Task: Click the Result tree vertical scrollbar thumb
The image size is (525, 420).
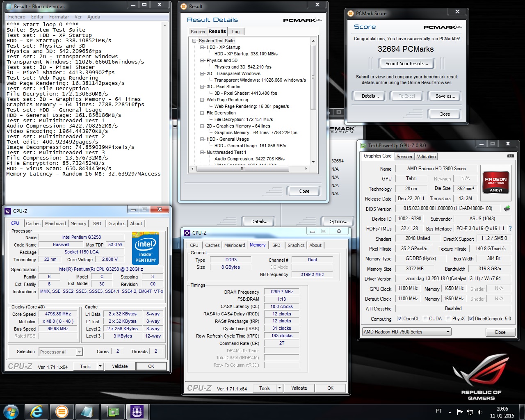Action: tap(313, 77)
